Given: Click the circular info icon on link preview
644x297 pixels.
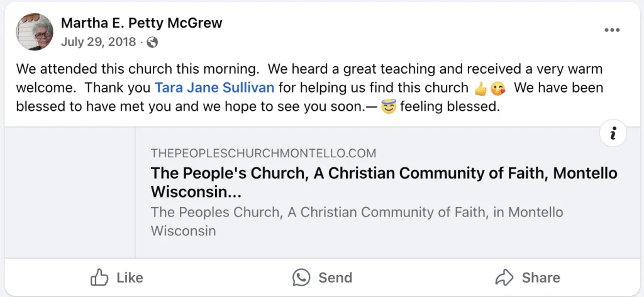Looking at the screenshot, I should (613, 133).
